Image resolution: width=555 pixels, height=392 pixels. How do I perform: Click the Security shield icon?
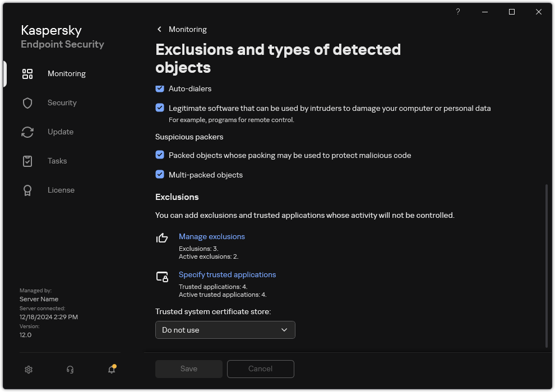point(27,102)
